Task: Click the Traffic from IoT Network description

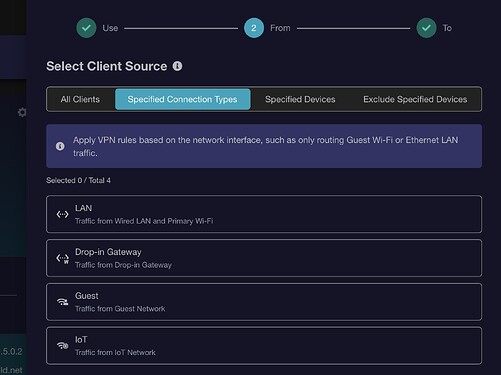Action: (115, 352)
